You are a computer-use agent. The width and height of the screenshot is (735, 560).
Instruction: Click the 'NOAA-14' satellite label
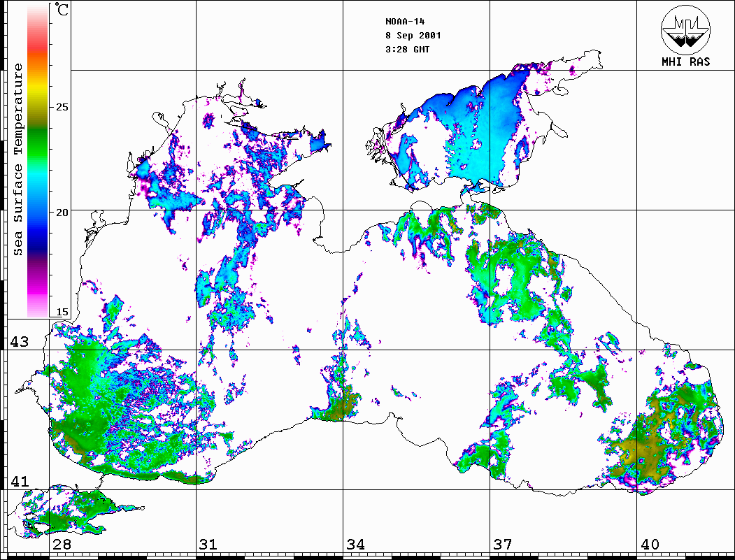[x=405, y=22]
